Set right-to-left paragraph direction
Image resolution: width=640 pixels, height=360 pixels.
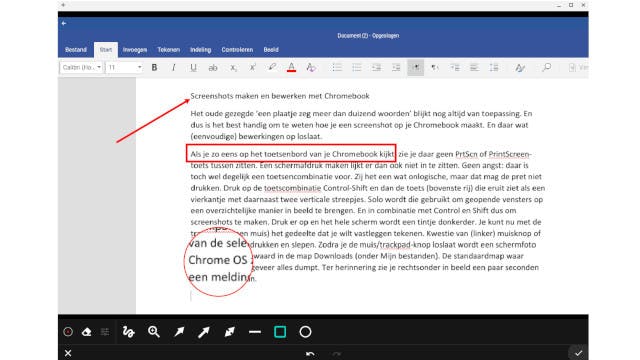point(435,68)
